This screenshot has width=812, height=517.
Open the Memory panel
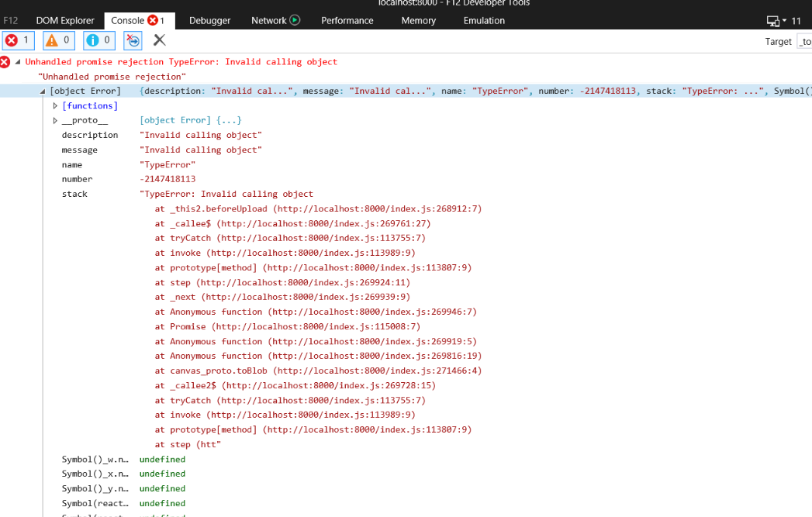(x=418, y=20)
